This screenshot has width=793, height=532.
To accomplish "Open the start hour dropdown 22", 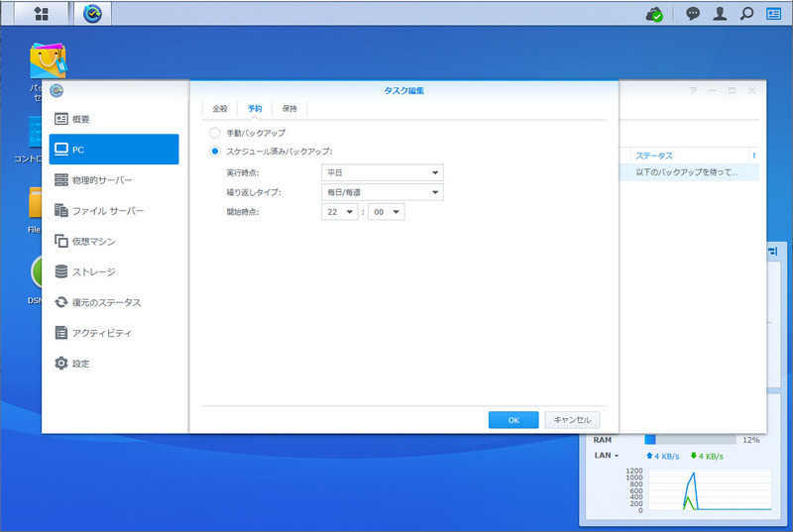I will (340, 212).
